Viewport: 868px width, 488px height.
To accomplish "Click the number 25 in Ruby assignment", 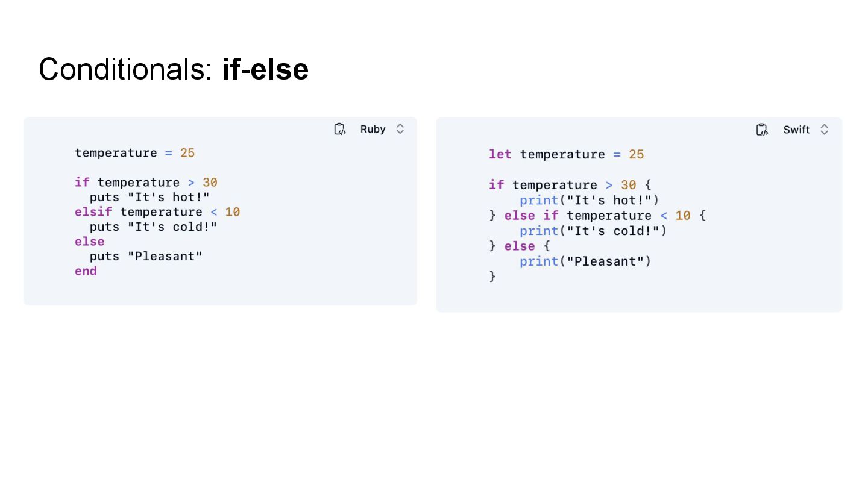I will [187, 153].
